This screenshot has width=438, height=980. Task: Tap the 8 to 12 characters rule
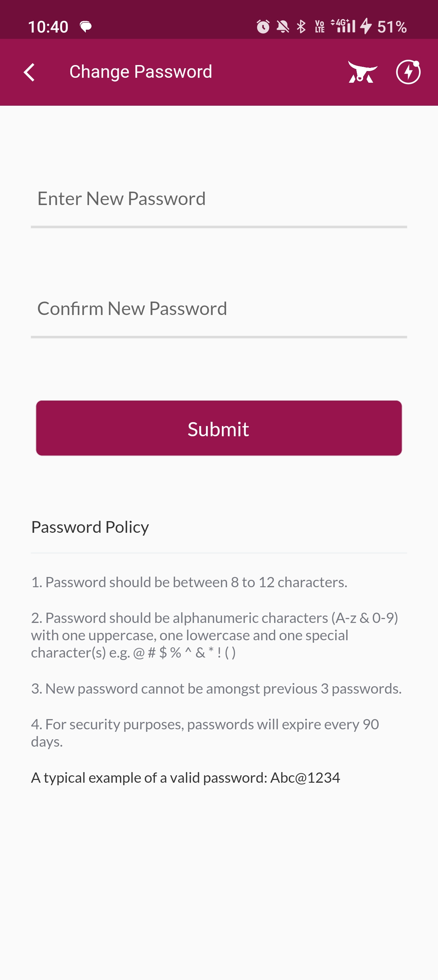point(189,582)
